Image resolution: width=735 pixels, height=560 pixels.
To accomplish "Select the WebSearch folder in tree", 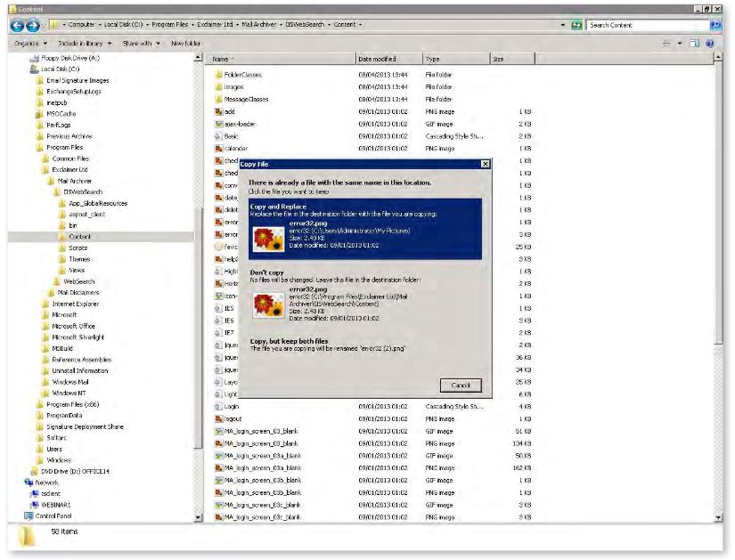I will point(73,281).
